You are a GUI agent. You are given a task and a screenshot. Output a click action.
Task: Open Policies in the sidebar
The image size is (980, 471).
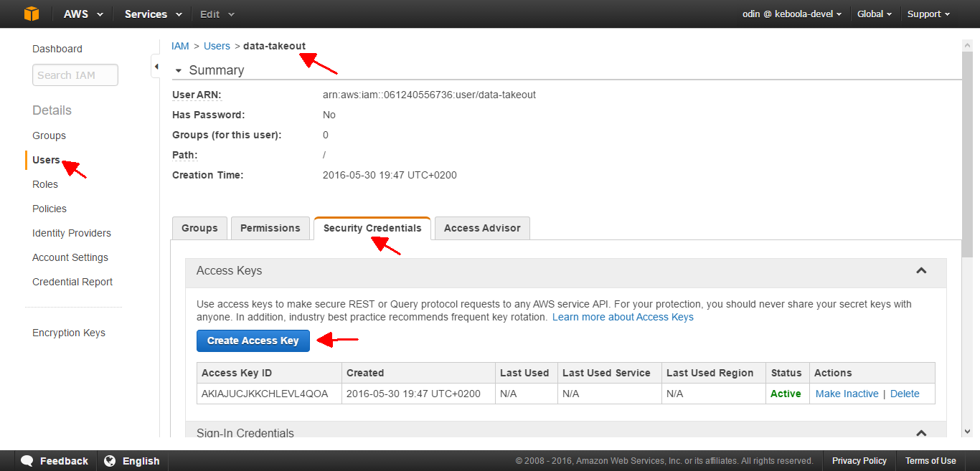[50, 209]
